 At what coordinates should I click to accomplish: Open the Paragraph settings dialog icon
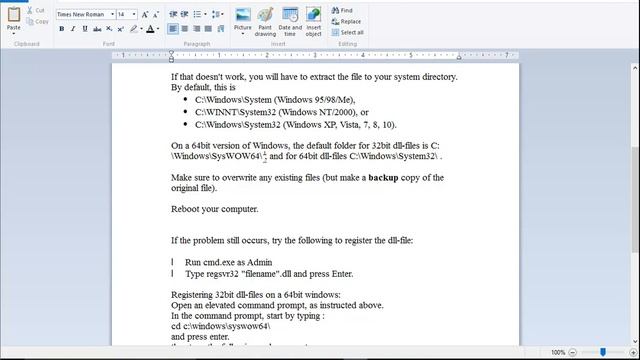(221, 29)
